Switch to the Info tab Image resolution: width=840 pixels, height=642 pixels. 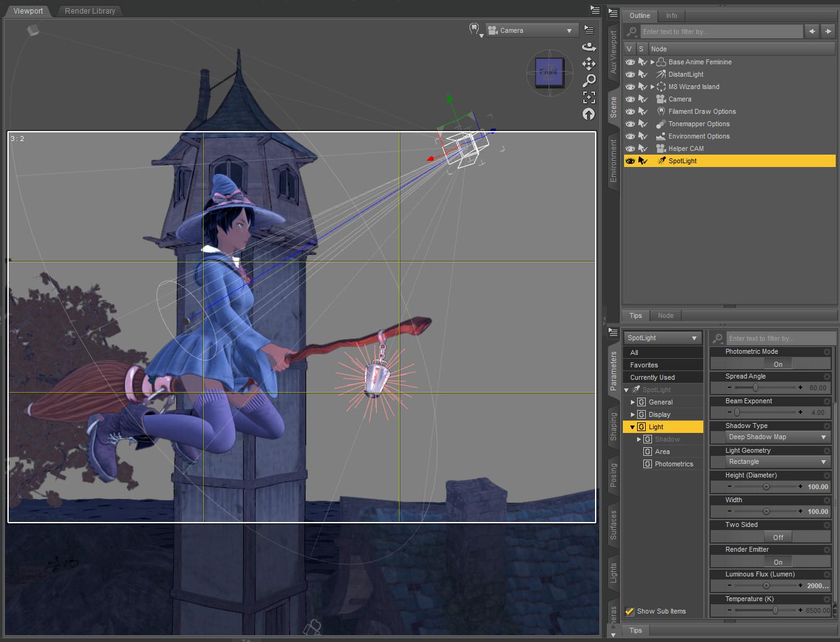[x=672, y=15]
